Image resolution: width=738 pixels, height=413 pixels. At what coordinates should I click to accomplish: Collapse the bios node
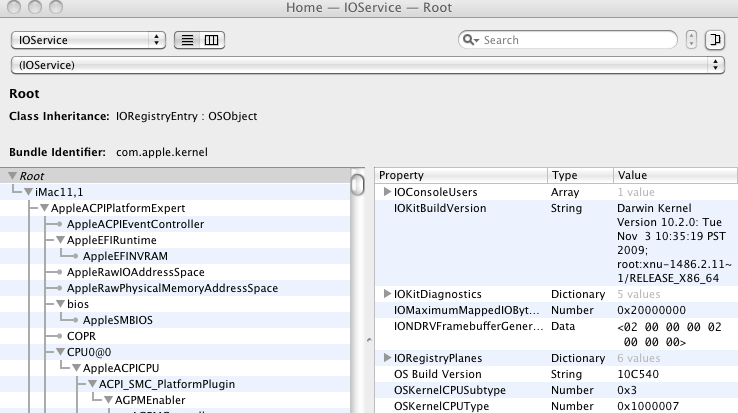(61, 304)
